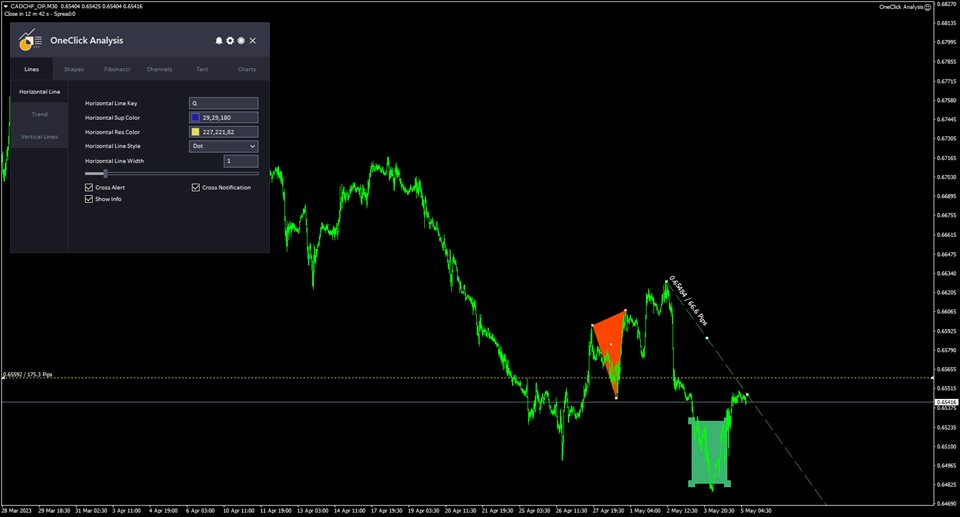This screenshot has width=960, height=517.
Task: Click the blue Horizontal Sup Color swatch
Action: tap(195, 117)
